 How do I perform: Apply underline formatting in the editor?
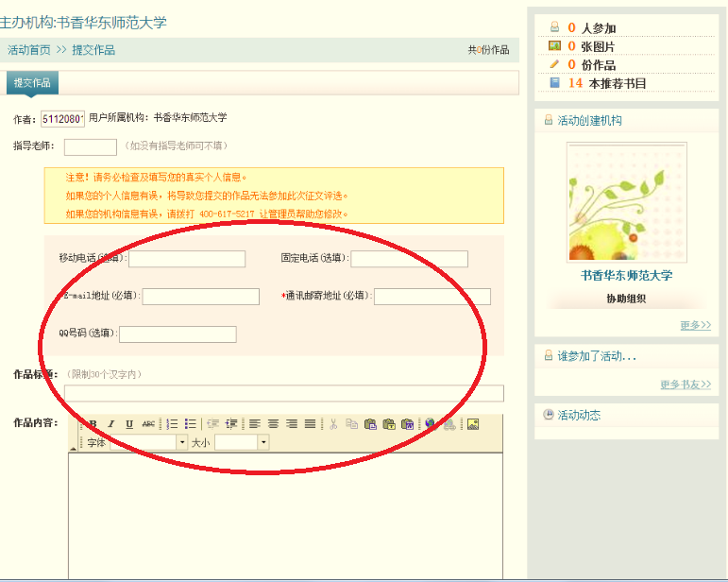(x=129, y=424)
